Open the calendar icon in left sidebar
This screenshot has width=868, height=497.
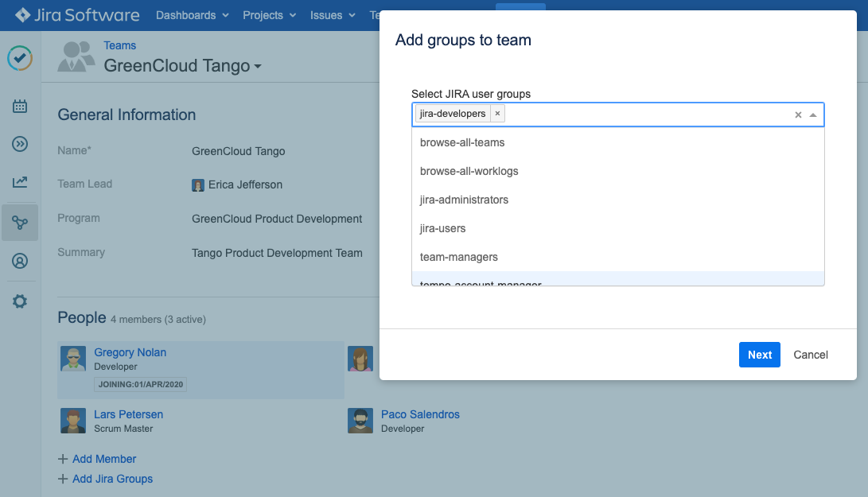tap(20, 106)
